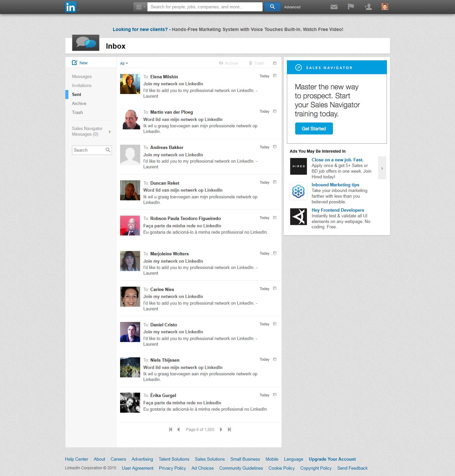The height and width of the screenshot is (476, 455).
Task: Open Duncan Reket's profile photo
Action: pyautogui.click(x=130, y=190)
